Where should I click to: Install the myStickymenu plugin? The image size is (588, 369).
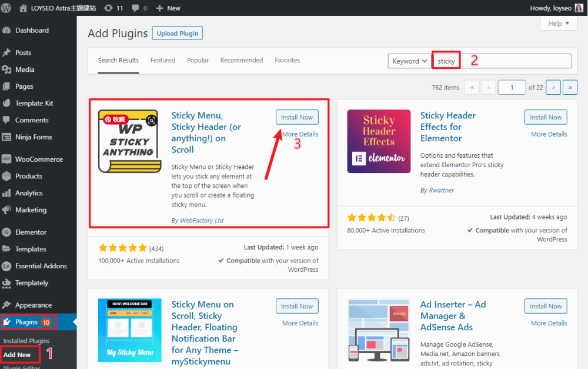click(x=297, y=306)
